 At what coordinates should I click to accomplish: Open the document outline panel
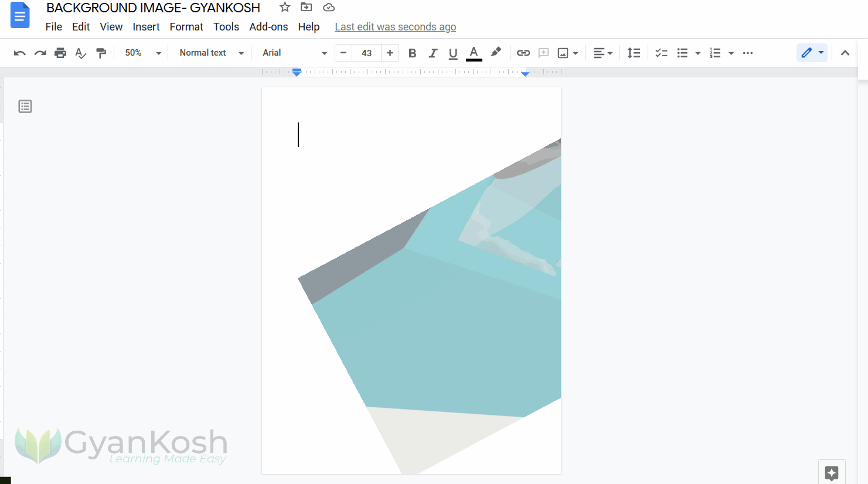(x=25, y=106)
